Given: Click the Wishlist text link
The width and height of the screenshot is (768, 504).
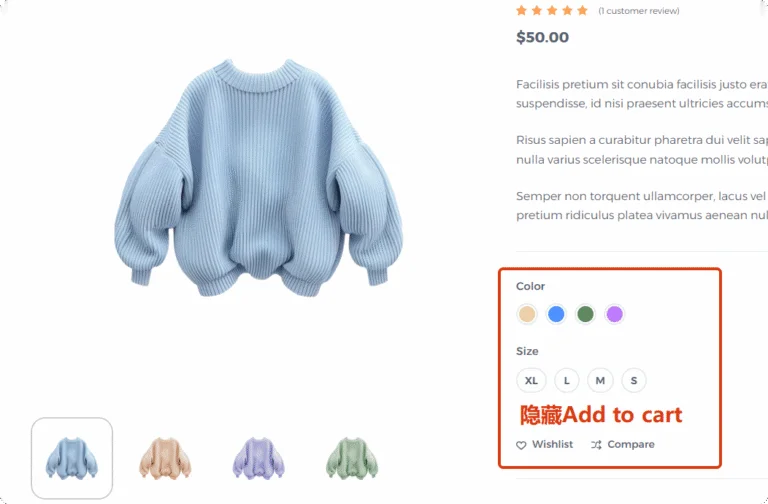Looking at the screenshot, I should click(x=552, y=444).
